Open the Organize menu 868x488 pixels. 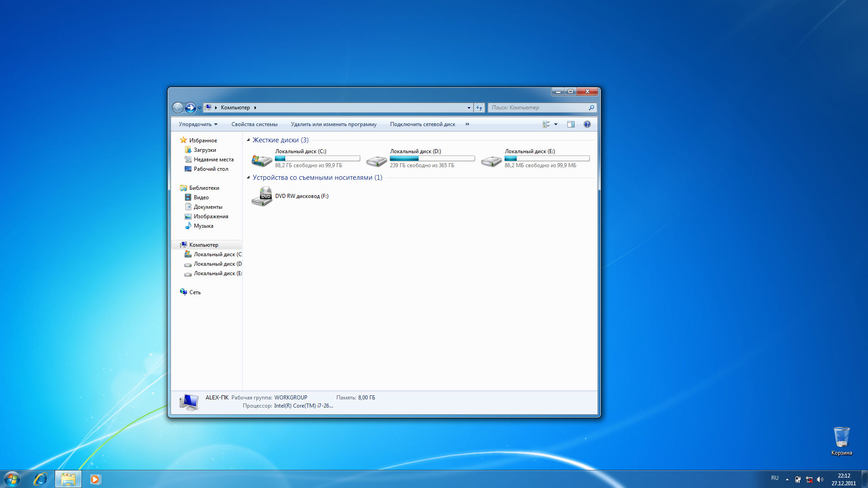click(x=198, y=124)
